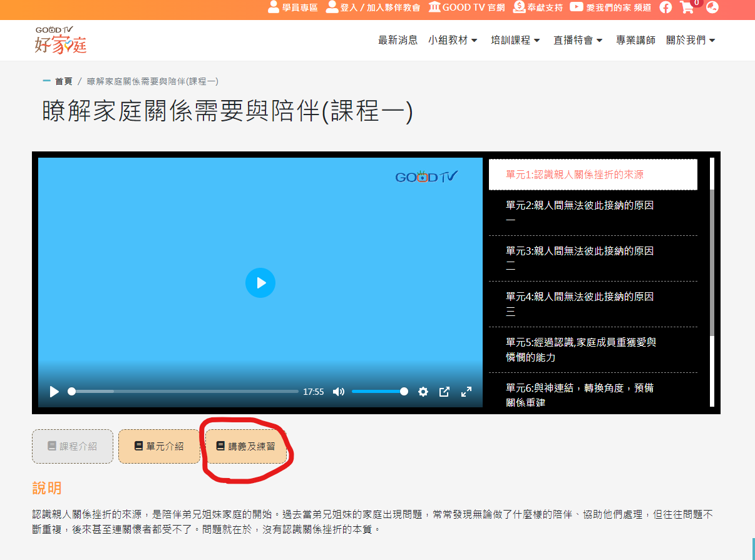Open the 專業講師 menu item

[635, 40]
